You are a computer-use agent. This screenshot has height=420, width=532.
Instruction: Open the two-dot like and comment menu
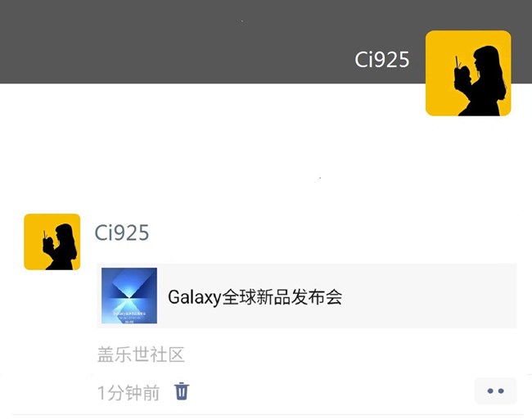tap(495, 391)
